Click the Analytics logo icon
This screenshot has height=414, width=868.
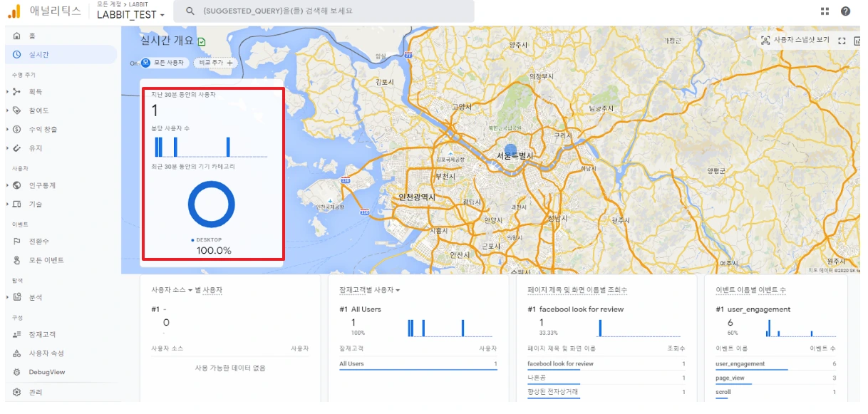[14, 11]
